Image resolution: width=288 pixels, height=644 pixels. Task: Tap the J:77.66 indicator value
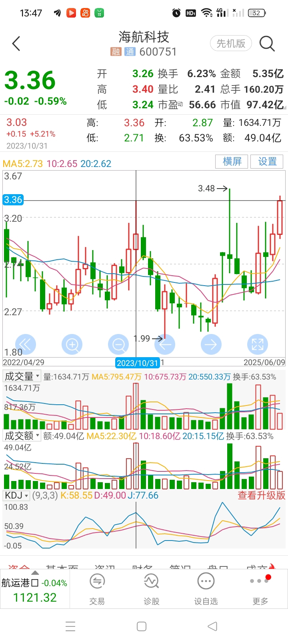tap(143, 495)
